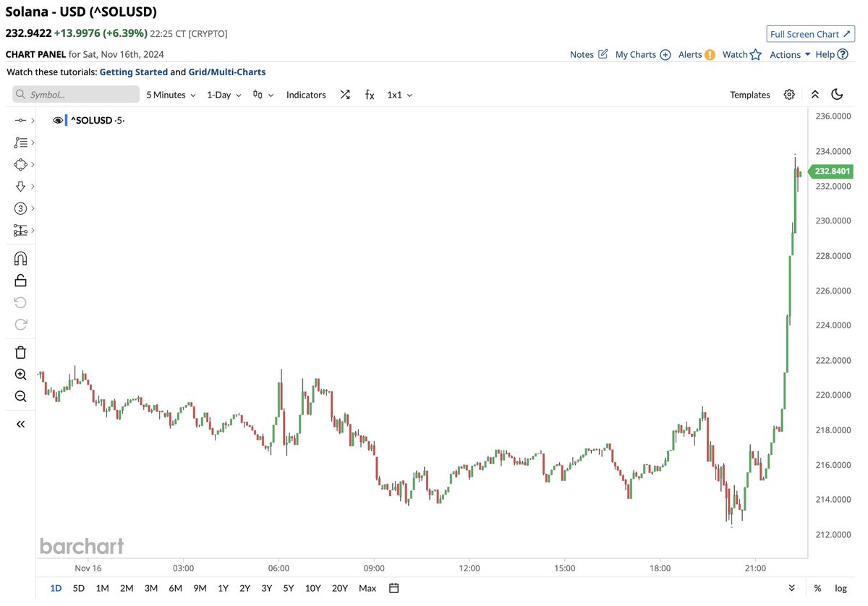The height and width of the screenshot is (606, 868).
Task: Open the 5 Minutes interval dropdown
Action: click(171, 95)
